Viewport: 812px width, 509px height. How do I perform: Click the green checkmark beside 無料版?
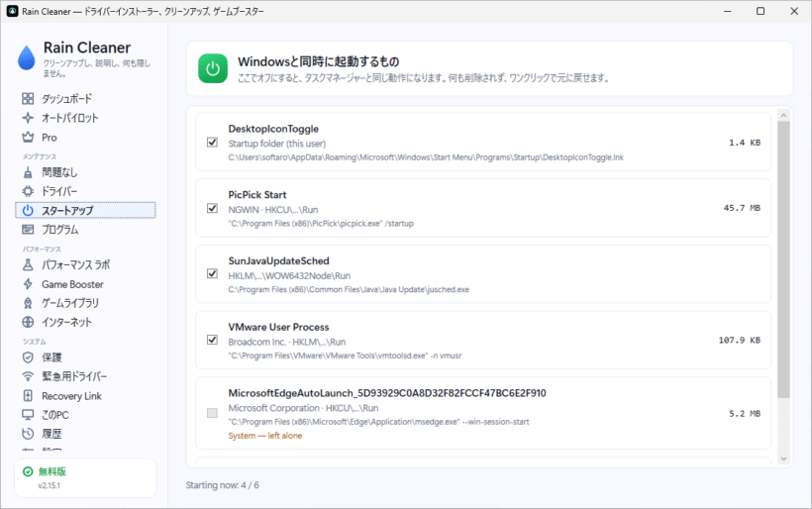[28, 471]
